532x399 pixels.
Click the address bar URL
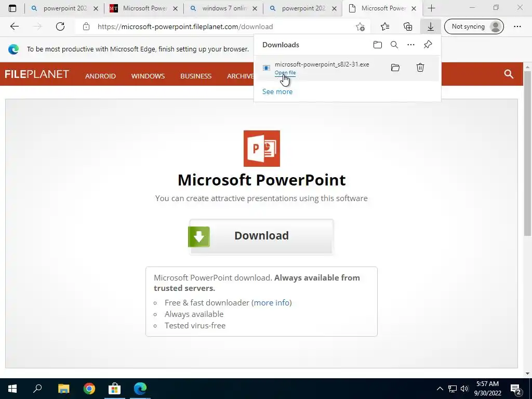(x=185, y=26)
